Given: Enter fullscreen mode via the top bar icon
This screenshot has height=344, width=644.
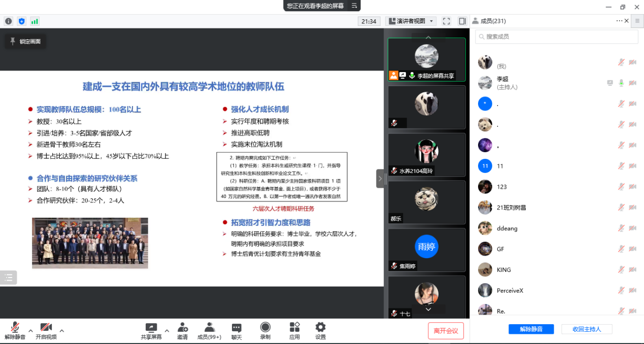Looking at the screenshot, I should pyautogui.click(x=447, y=21).
